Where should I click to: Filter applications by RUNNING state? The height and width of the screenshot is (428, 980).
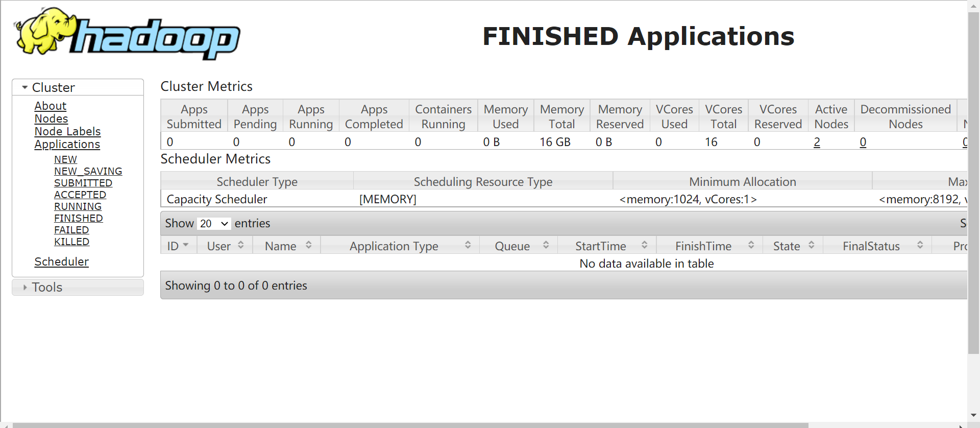click(x=78, y=206)
